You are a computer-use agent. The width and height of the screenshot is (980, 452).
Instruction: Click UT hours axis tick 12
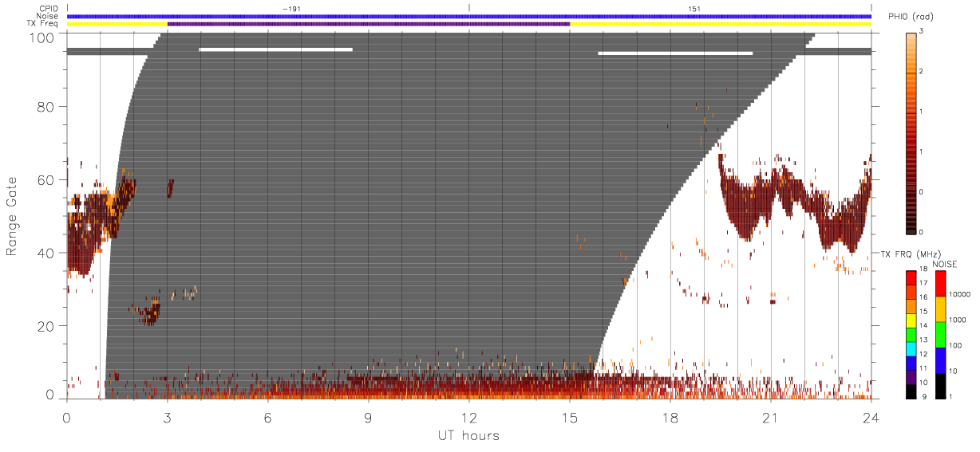[x=469, y=417]
